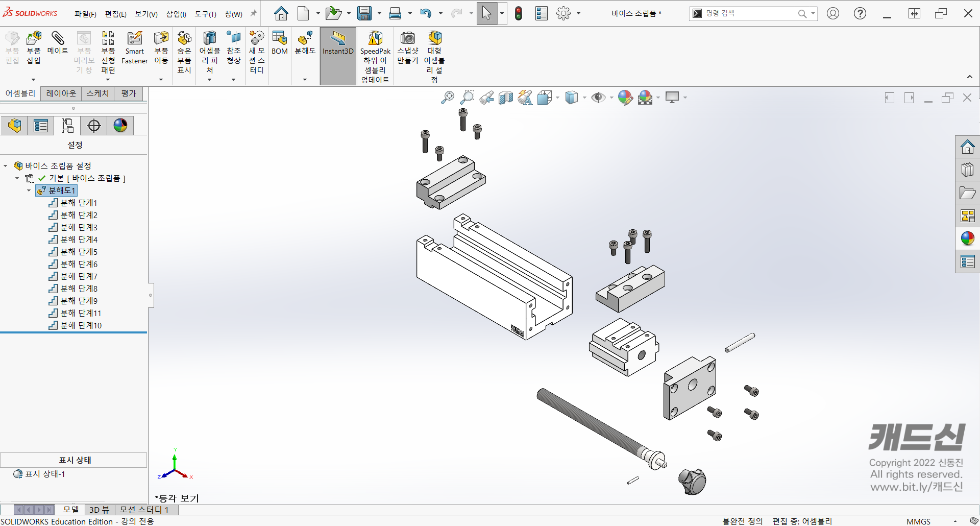This screenshot has height=526, width=980.
Task: Click the Home icon in top toolbar
Action: click(281, 13)
